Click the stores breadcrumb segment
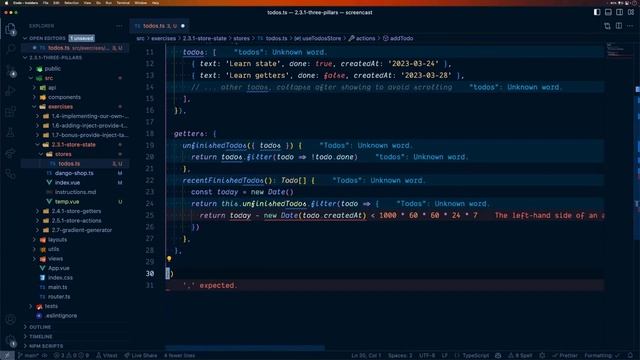Screen dimensions: 640x360 click(x=241, y=38)
